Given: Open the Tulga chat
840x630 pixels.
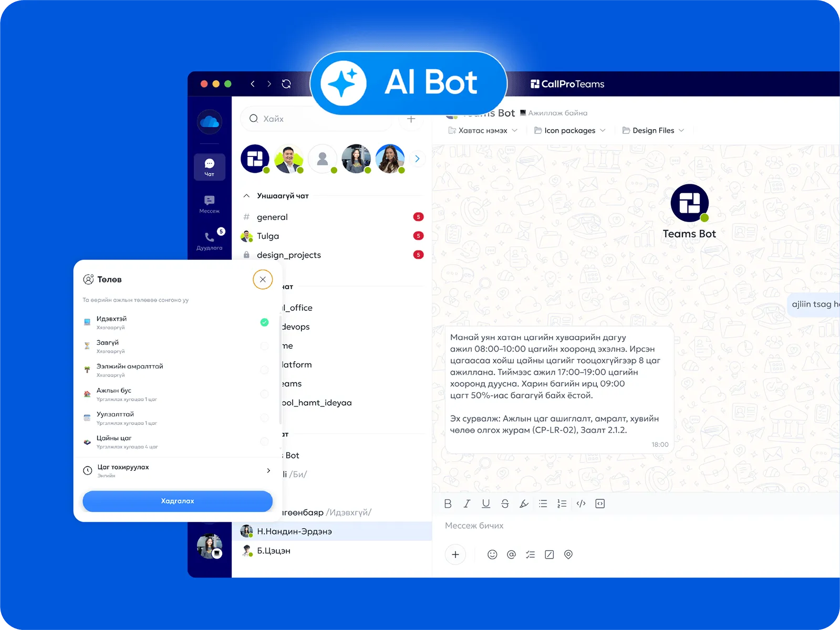Looking at the screenshot, I should (332, 236).
